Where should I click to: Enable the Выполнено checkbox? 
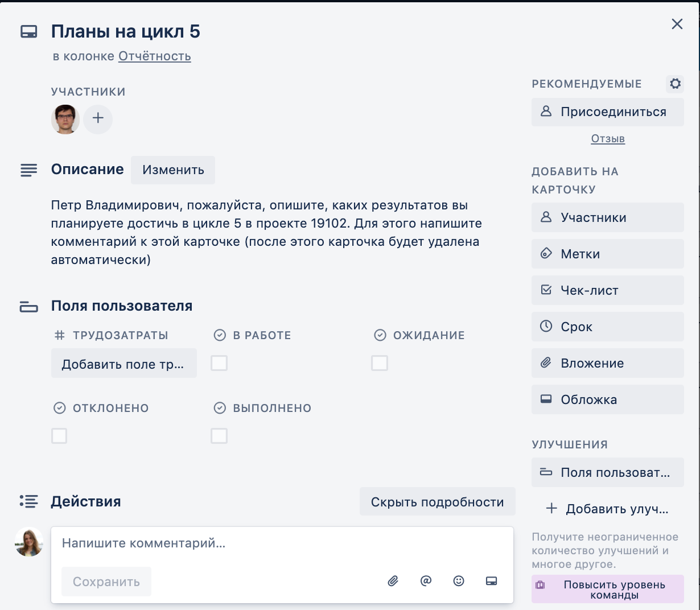(219, 436)
